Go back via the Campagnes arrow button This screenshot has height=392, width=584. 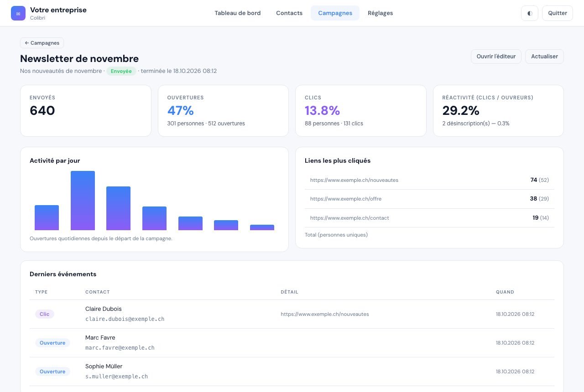pos(42,43)
